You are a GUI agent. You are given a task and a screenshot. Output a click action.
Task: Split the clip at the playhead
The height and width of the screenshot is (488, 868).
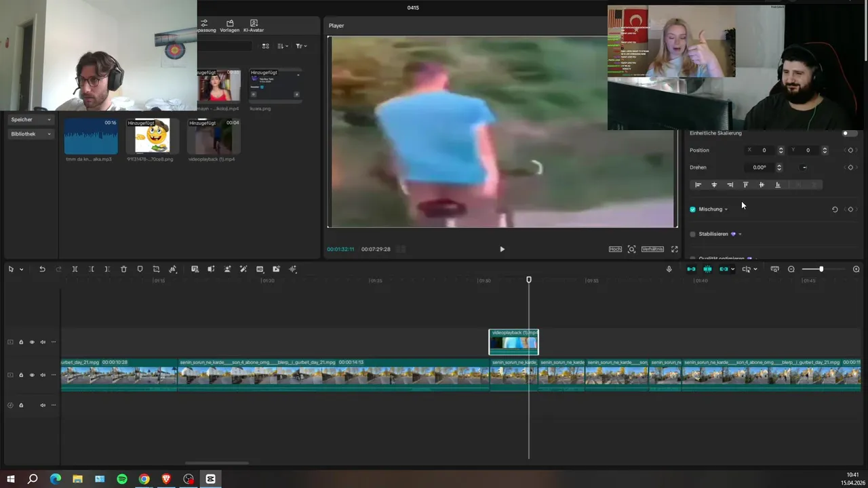[75, 269]
